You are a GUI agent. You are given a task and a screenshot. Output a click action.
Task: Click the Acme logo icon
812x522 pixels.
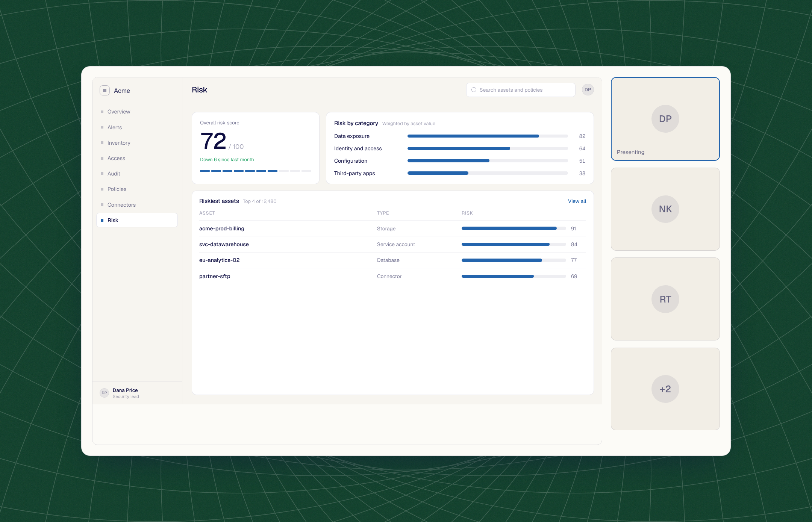click(x=105, y=91)
